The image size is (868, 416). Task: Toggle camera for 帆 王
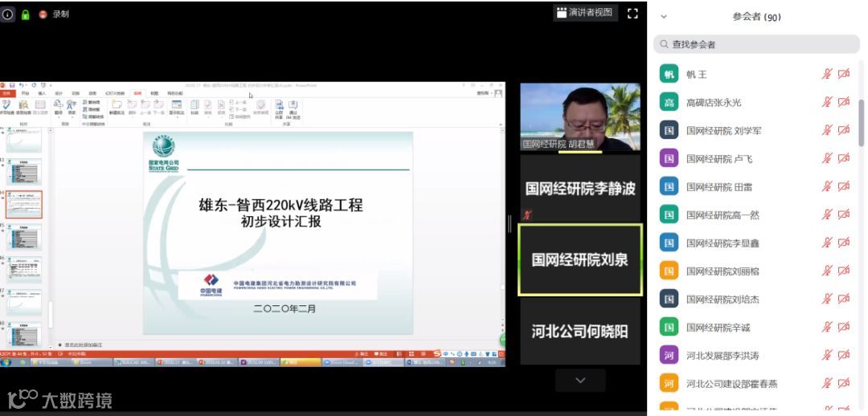844,74
